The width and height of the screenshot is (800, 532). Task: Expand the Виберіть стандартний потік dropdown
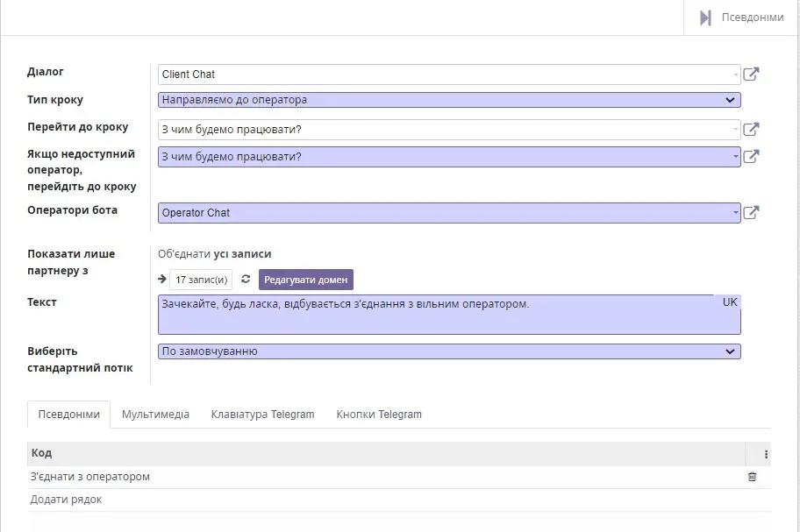click(x=449, y=351)
